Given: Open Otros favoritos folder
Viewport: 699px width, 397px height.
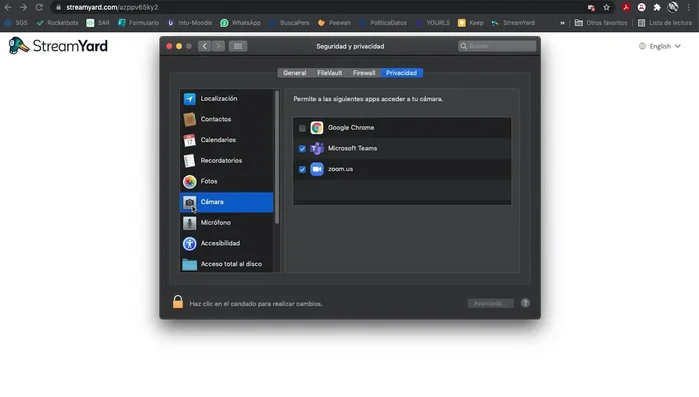Looking at the screenshot, I should point(601,23).
